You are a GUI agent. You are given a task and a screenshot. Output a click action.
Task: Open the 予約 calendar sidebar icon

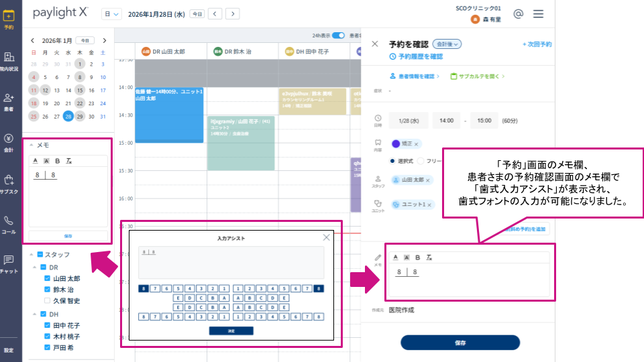pos(9,19)
